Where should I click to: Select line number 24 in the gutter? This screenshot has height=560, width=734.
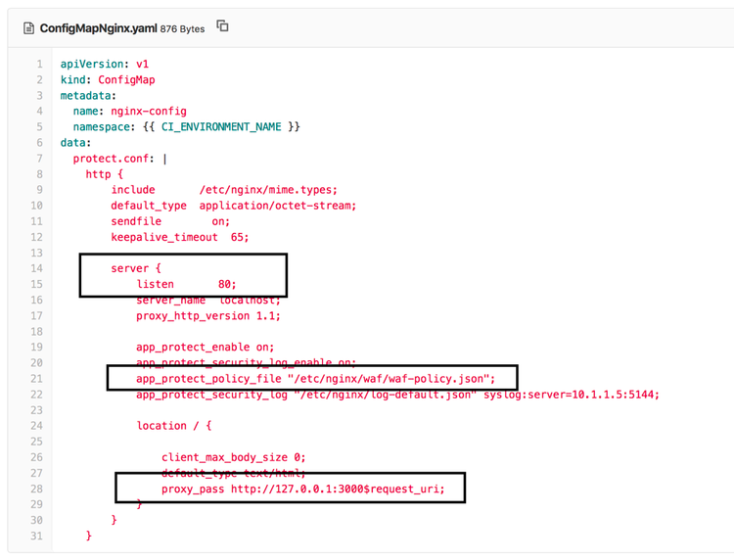coord(36,426)
